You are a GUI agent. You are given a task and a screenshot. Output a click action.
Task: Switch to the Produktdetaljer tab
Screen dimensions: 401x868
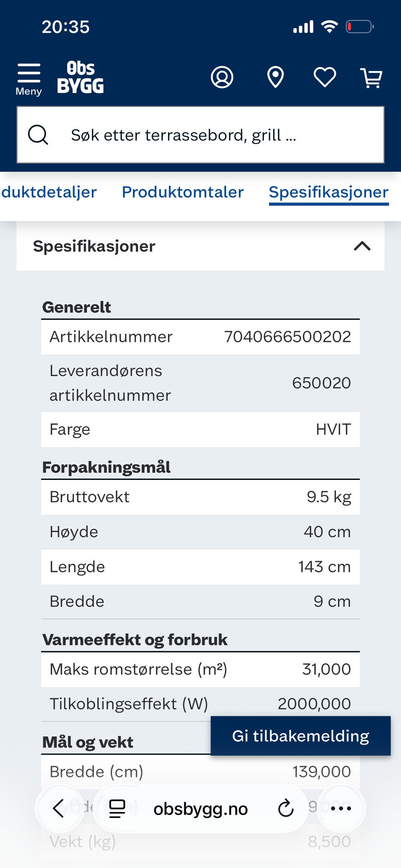[x=49, y=192]
